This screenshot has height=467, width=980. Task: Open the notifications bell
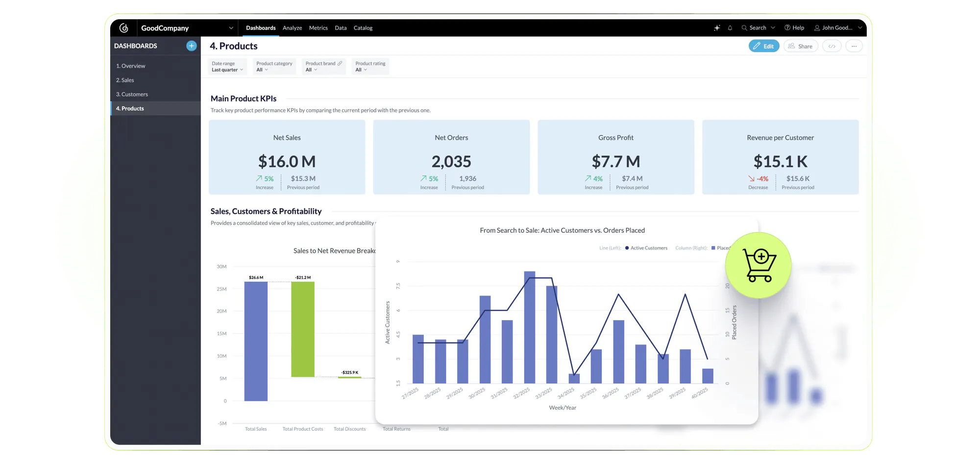pyautogui.click(x=730, y=28)
